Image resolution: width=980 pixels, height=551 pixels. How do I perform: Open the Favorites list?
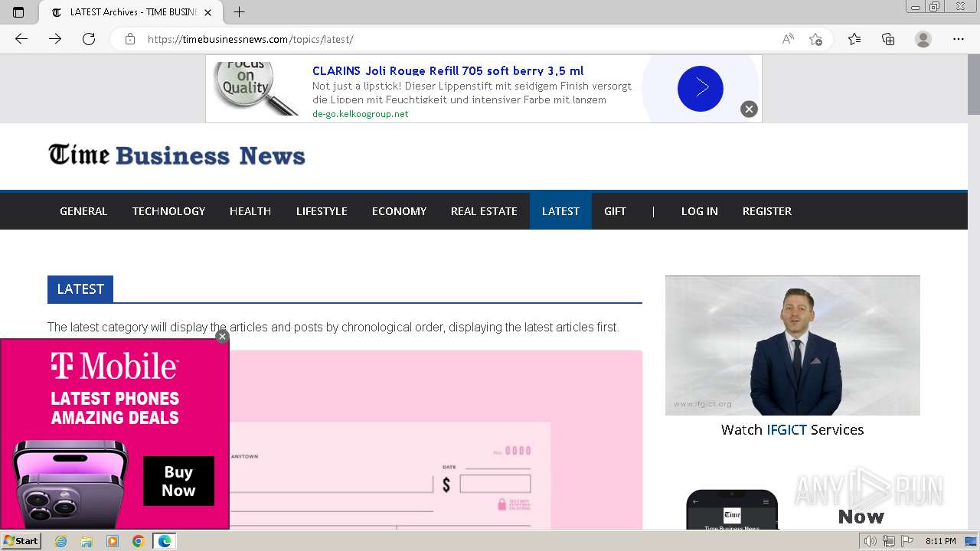coord(854,39)
